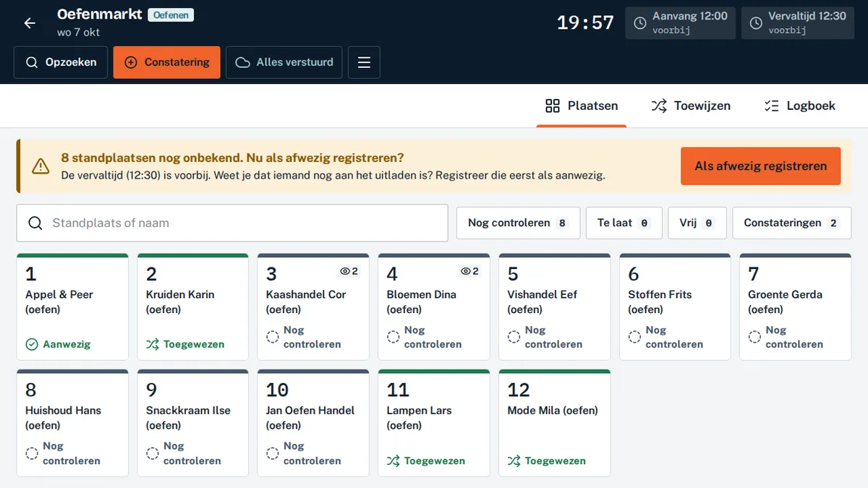Open stand number 9 Snackkraam Ilse
This screenshot has width=868, height=488.
pyautogui.click(x=192, y=423)
